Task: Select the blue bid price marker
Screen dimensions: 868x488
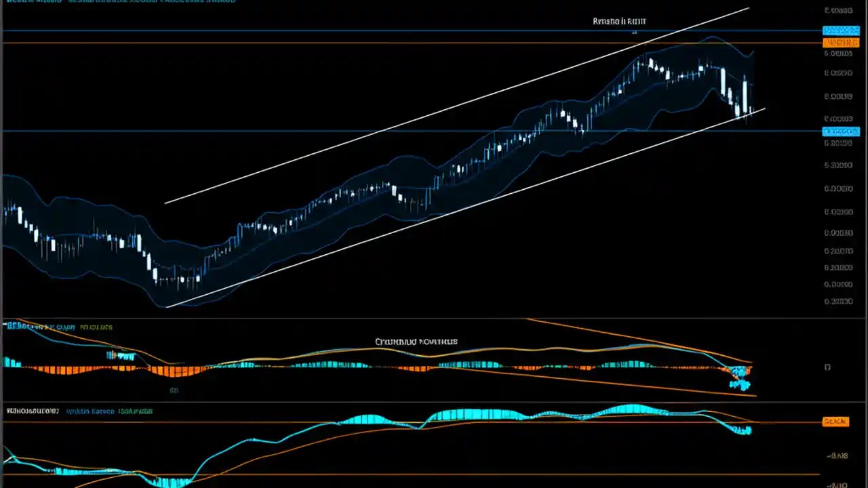Action: (x=841, y=30)
